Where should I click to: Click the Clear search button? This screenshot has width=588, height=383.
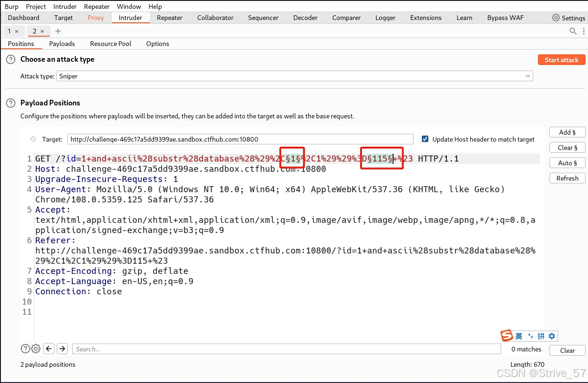coord(567,351)
